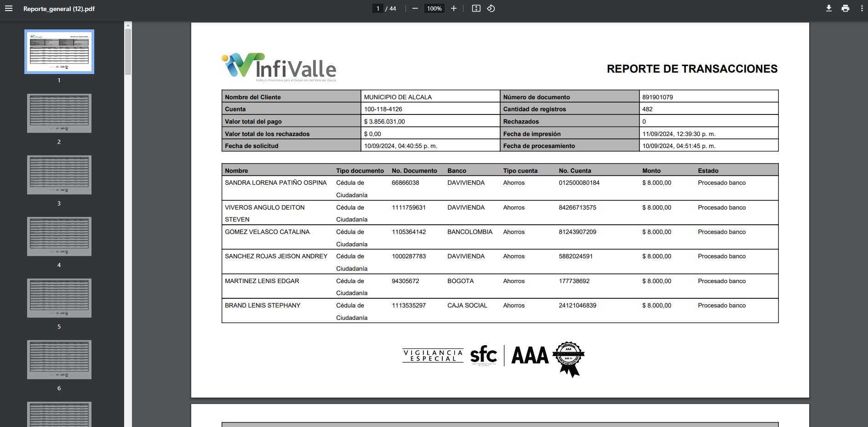The image size is (868, 427).
Task: Print the document
Action: click(x=845, y=8)
